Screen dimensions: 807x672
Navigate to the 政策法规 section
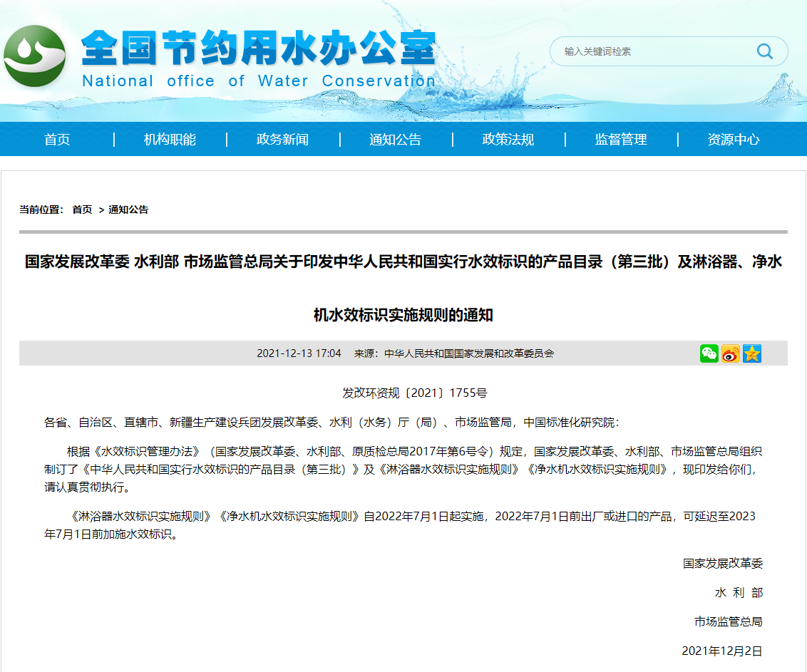[508, 140]
